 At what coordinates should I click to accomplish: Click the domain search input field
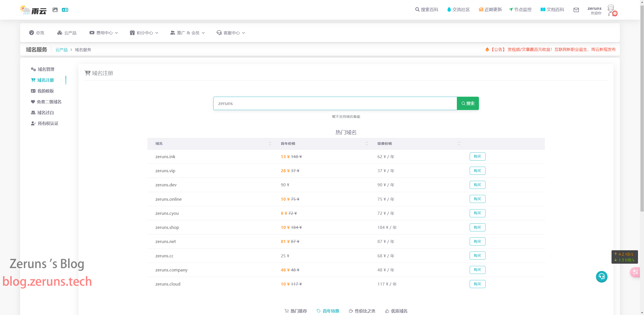335,103
